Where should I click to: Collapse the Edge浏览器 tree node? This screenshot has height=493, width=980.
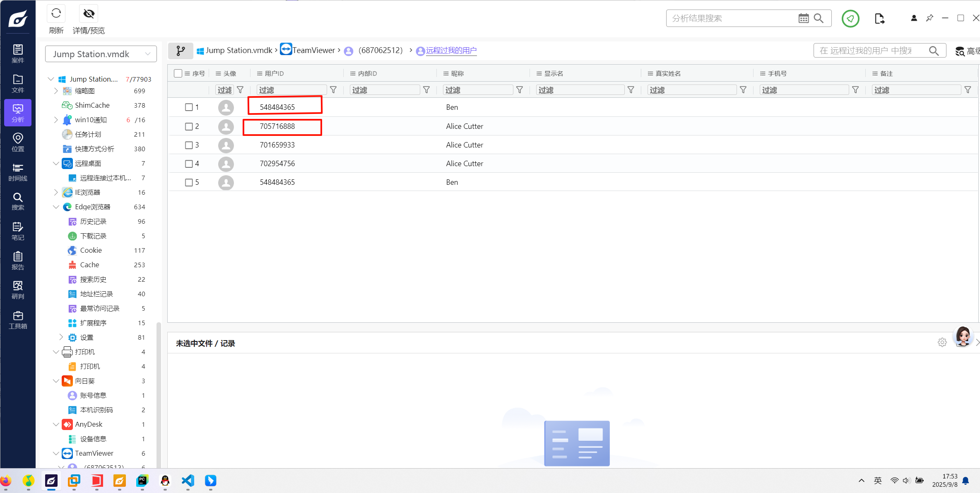(56, 207)
